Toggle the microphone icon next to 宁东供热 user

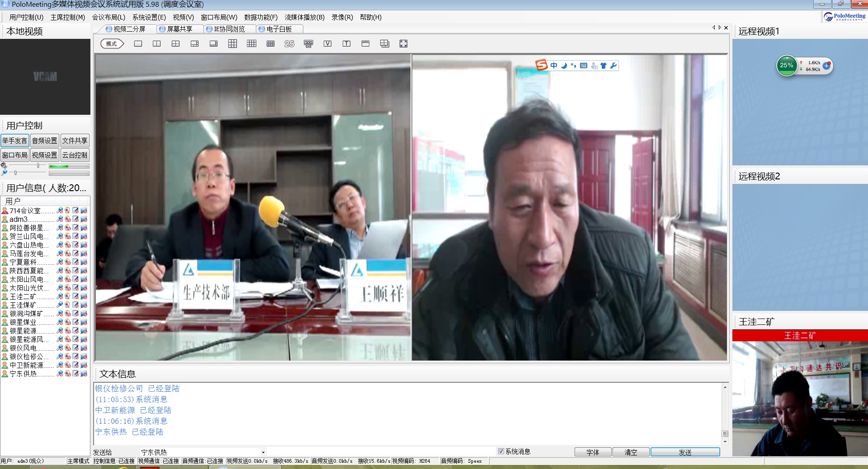pyautogui.click(x=60, y=374)
